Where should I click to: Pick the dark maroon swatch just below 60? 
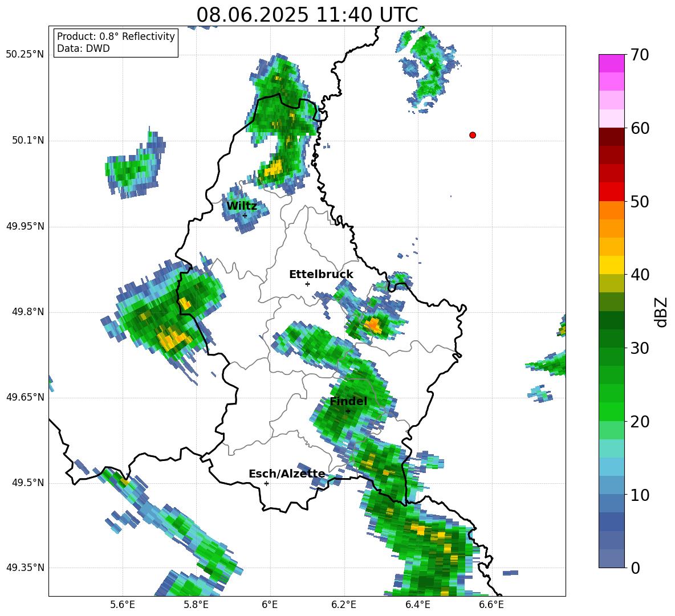[x=611, y=137]
